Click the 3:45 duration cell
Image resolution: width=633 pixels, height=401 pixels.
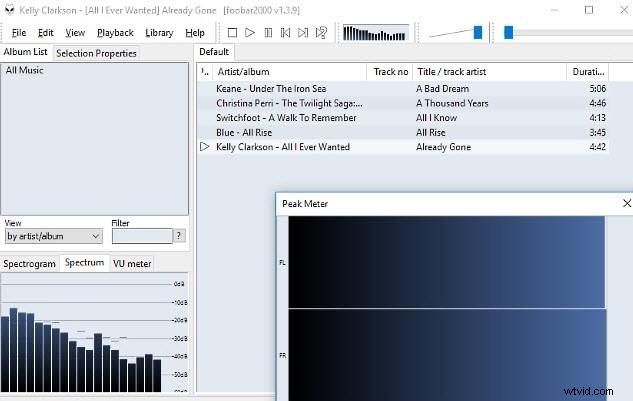(597, 132)
